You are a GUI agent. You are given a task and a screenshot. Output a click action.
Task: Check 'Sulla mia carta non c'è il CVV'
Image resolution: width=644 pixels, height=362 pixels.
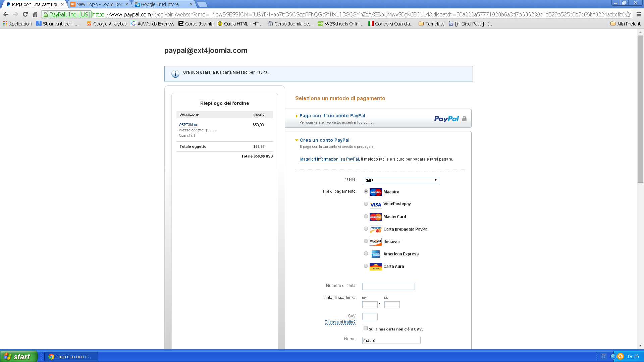point(366,328)
